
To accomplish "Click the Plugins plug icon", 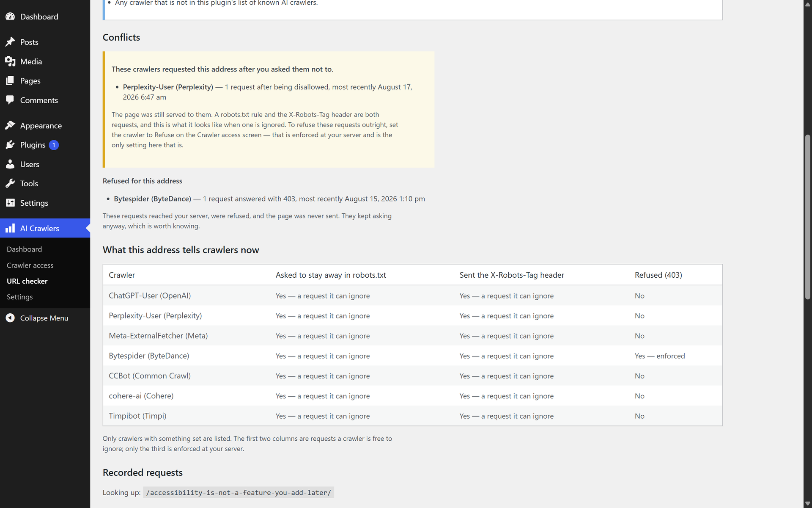I will pyautogui.click(x=10, y=145).
